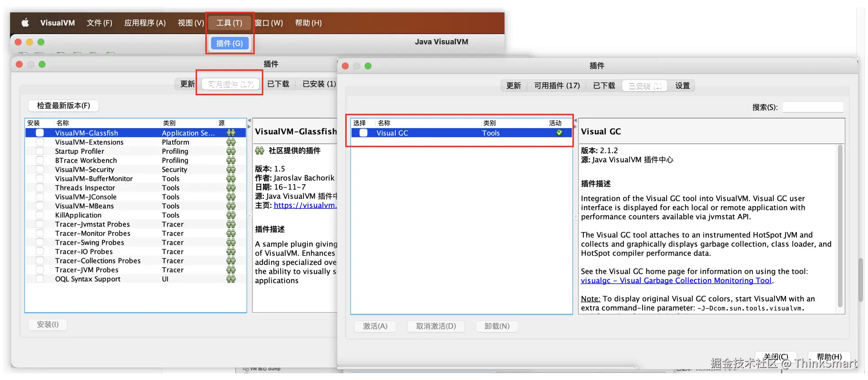Tick install checkbox for Threads Inspector
Screen dimensions: 868x380
pyautogui.click(x=40, y=188)
